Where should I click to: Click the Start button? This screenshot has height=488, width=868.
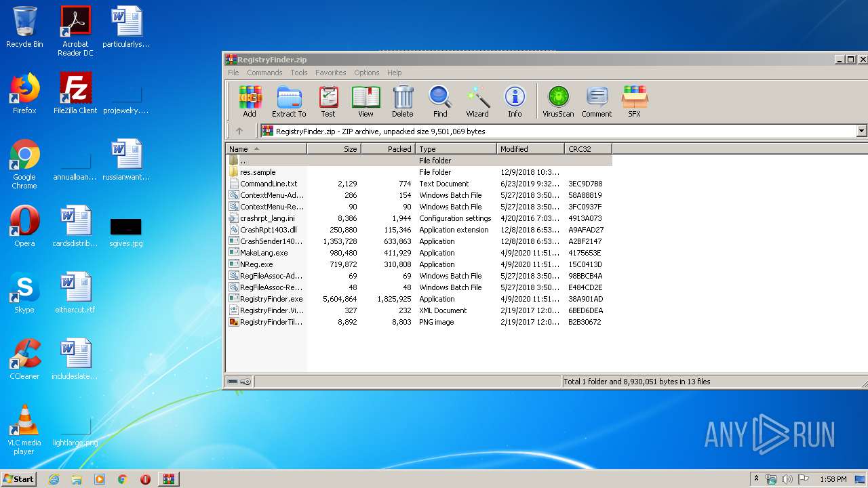tap(19, 479)
